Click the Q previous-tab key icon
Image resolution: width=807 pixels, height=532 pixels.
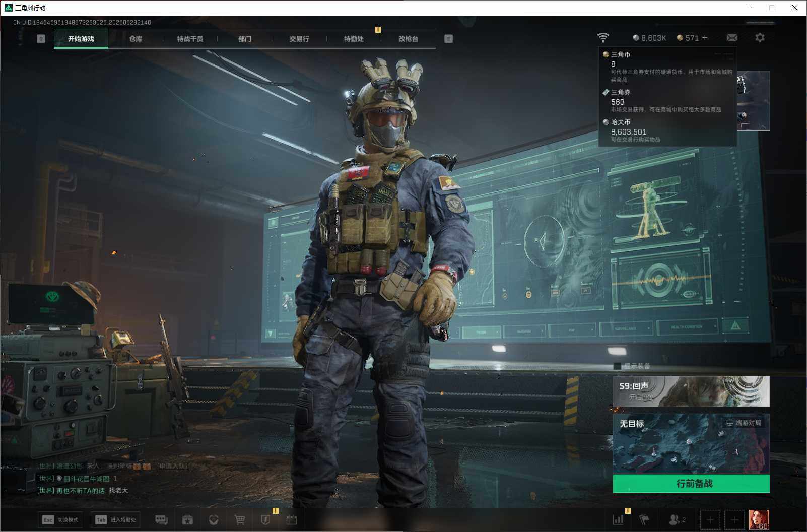[41, 39]
